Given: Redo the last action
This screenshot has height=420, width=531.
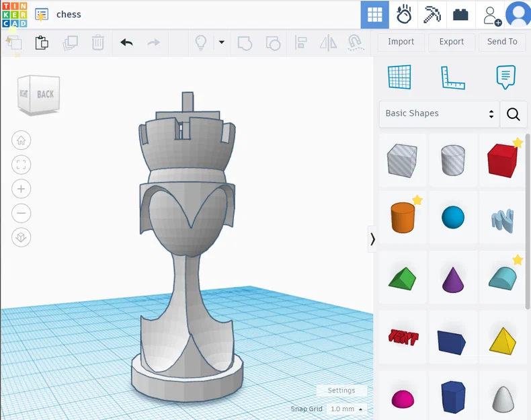Looking at the screenshot, I should [x=153, y=42].
